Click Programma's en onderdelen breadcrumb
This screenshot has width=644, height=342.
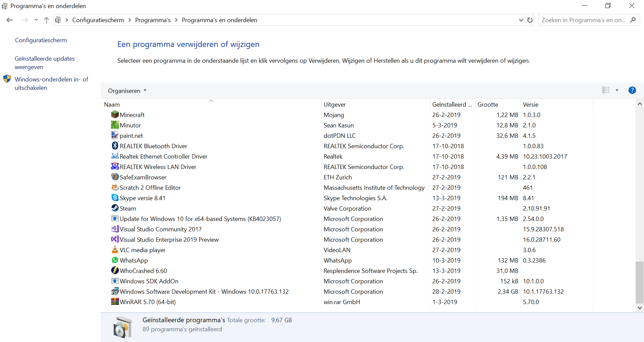[x=219, y=20]
